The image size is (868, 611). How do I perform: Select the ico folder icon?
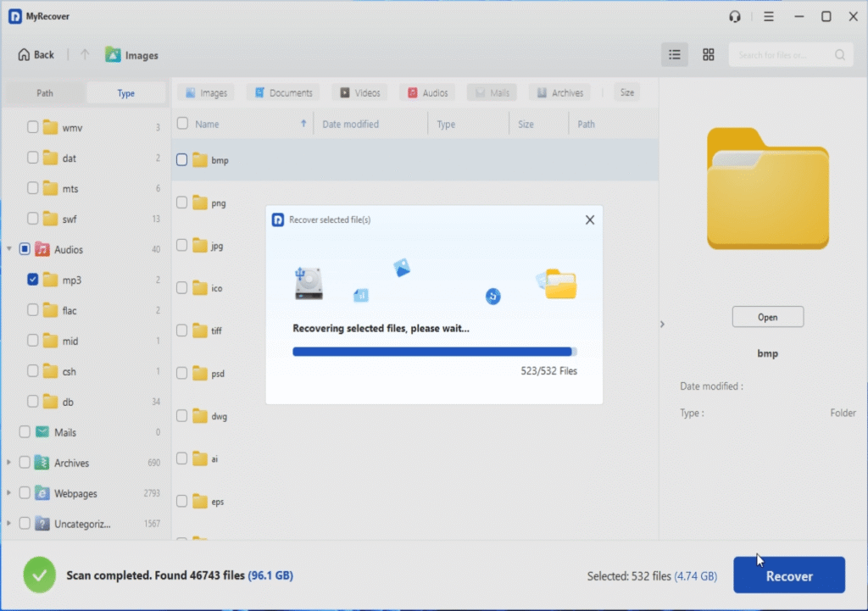pos(200,288)
